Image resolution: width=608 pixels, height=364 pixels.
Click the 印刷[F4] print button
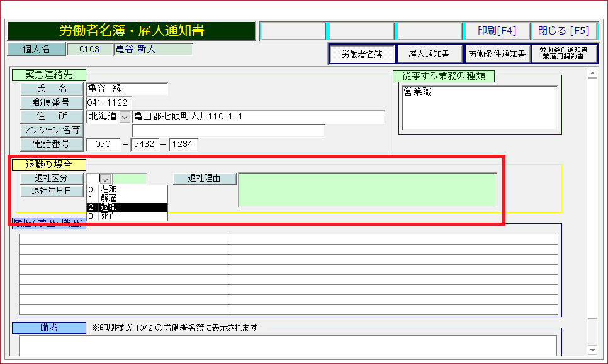click(x=497, y=31)
